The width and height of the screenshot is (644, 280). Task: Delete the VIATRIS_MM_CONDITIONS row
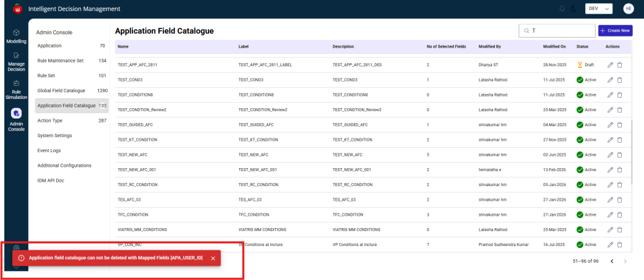coord(620,229)
